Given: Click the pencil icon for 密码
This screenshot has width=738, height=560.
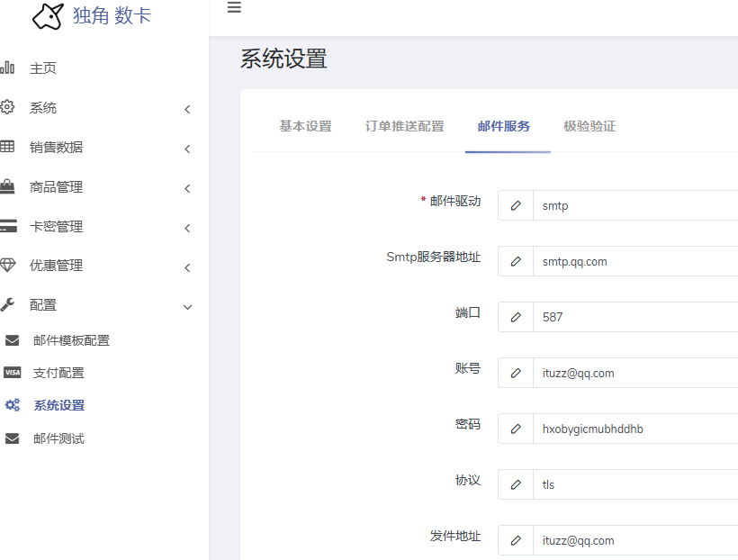Looking at the screenshot, I should coord(516,429).
